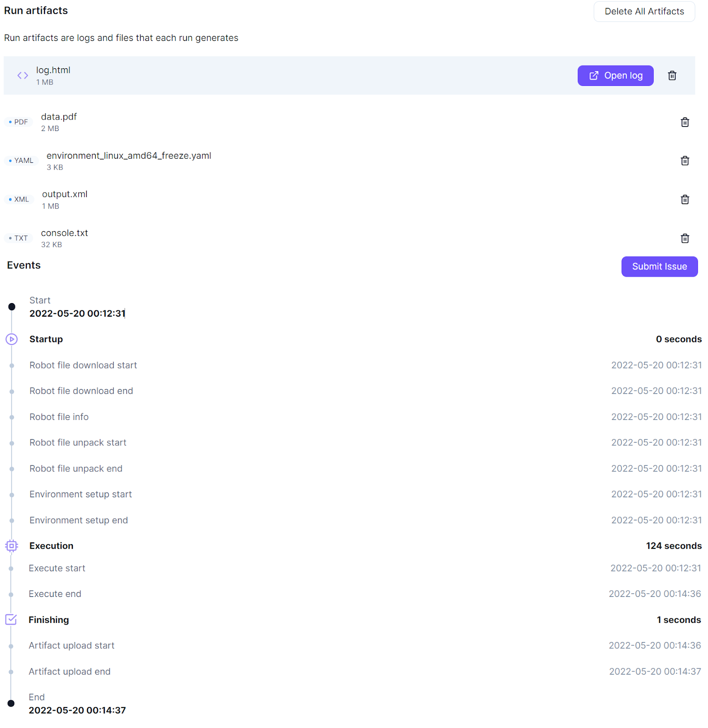Delete the log.html artifact

coord(672,76)
